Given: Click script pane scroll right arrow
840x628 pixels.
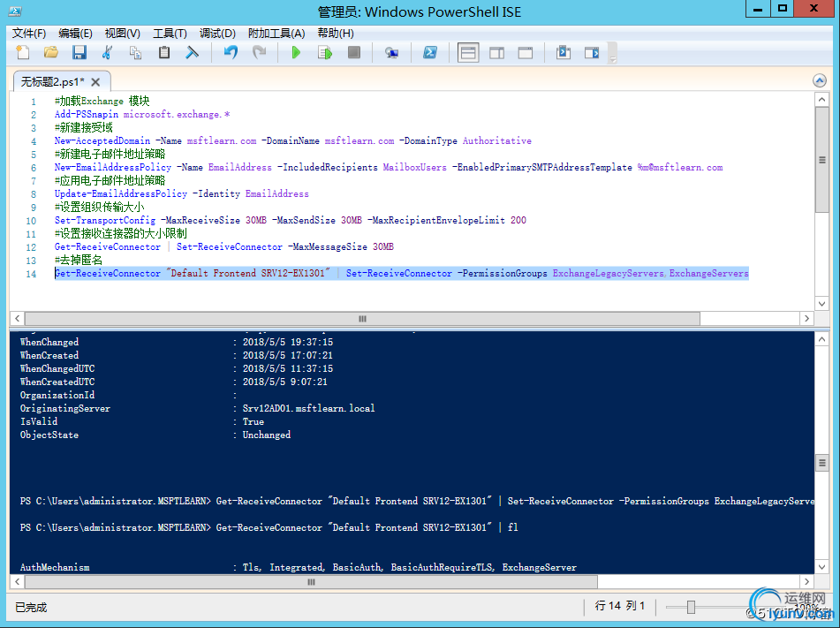Looking at the screenshot, I should (x=806, y=318).
